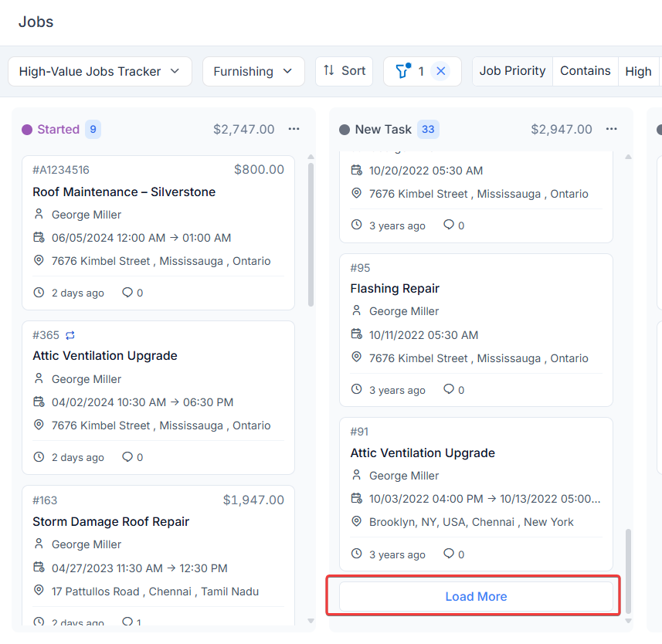Click the $800.00 amount on job #A1234516

[260, 170]
